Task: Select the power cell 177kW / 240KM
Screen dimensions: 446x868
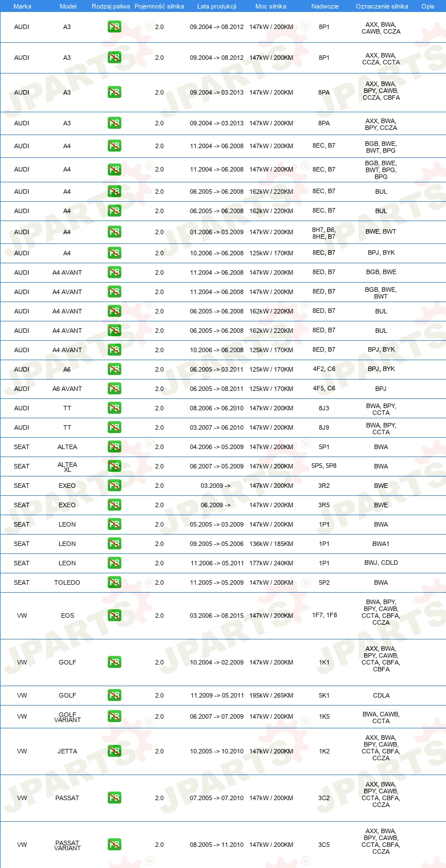Action: click(x=271, y=563)
